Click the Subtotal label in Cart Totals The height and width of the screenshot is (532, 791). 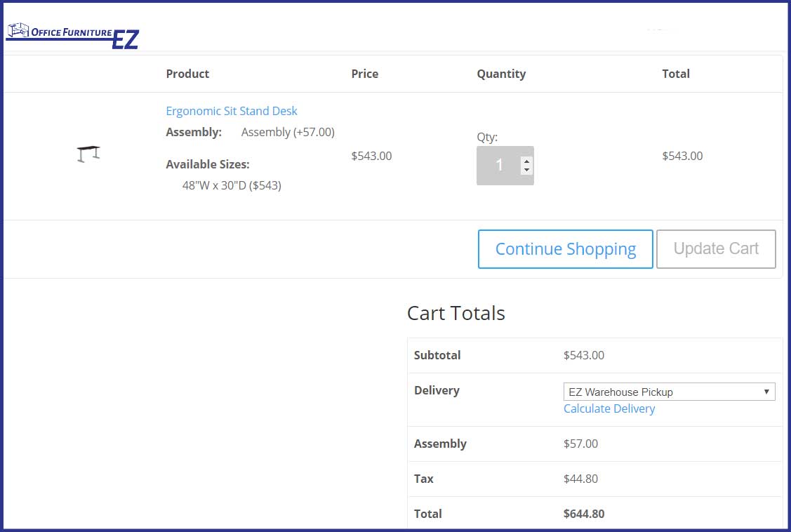[437, 355]
